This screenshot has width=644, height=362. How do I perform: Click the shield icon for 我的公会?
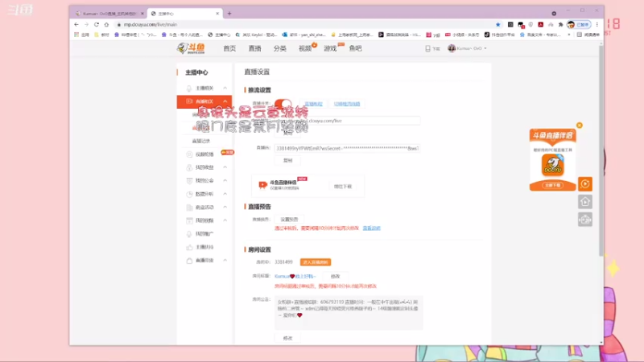click(189, 180)
